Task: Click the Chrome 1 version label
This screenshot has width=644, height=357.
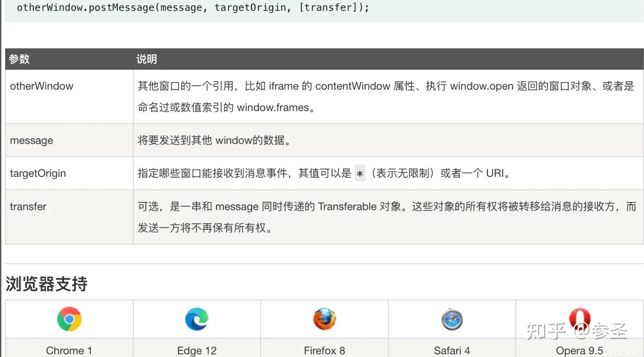Action: (69, 350)
